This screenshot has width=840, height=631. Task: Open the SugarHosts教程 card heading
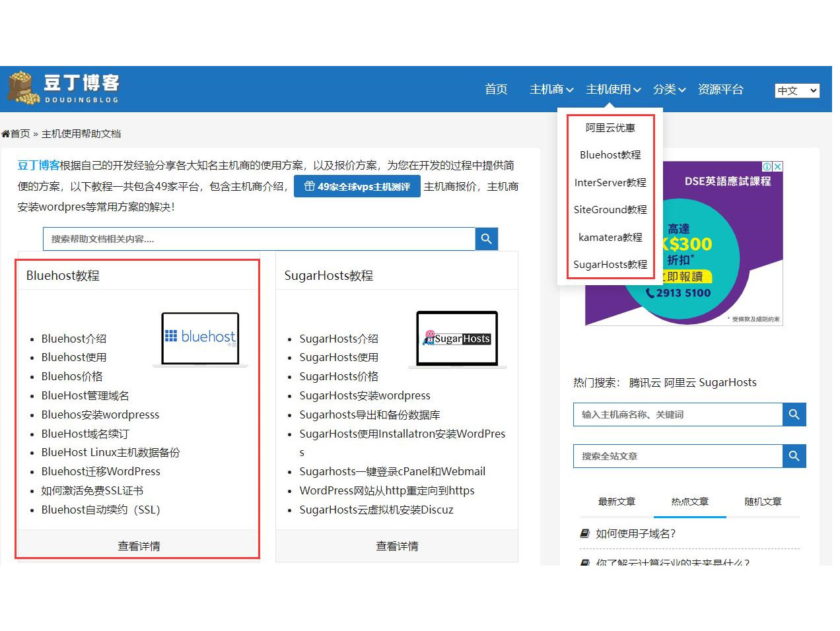pos(329,275)
